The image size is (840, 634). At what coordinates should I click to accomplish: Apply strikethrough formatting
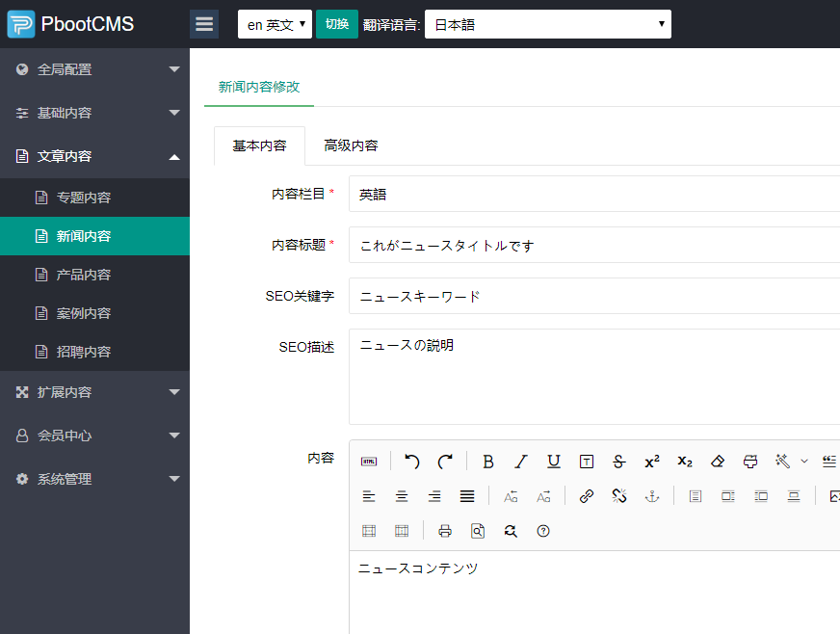pyautogui.click(x=619, y=462)
